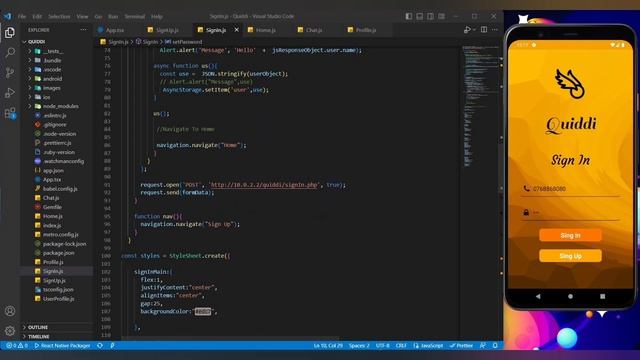Image resolution: width=640 pixels, height=360 pixels.
Task: Split the editor to the right
Action: 484,30
